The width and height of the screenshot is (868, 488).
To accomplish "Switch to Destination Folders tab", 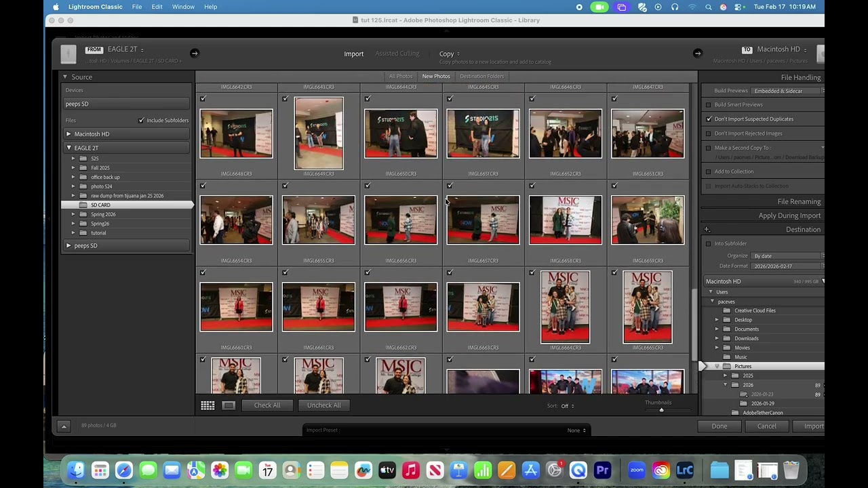I will click(x=481, y=77).
